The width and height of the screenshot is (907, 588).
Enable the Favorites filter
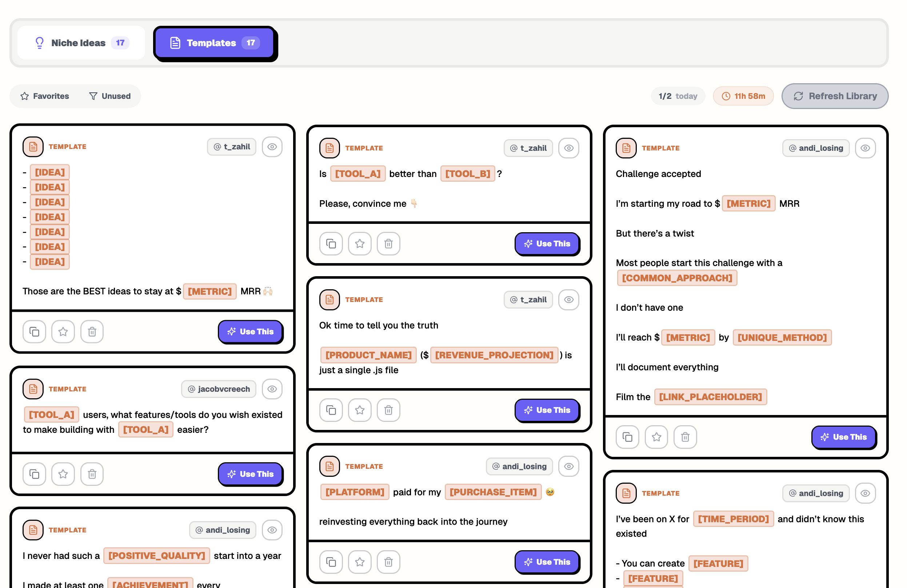[x=45, y=96]
